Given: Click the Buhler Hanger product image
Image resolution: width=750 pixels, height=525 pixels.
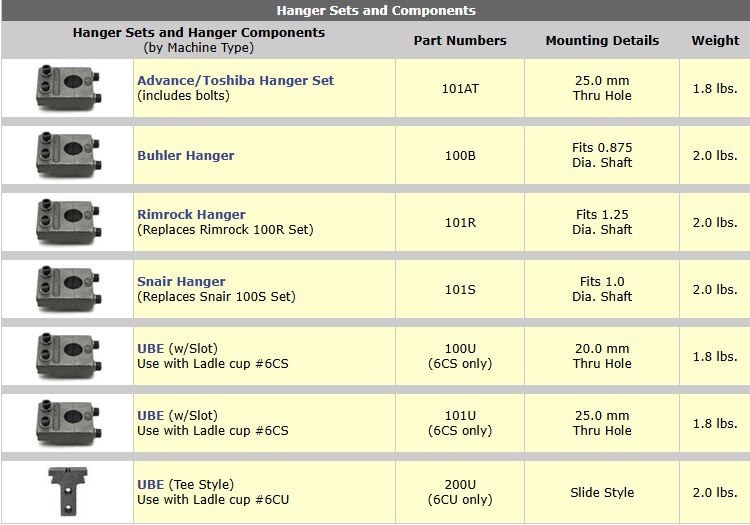Looking at the screenshot, I should pyautogui.click(x=67, y=155).
